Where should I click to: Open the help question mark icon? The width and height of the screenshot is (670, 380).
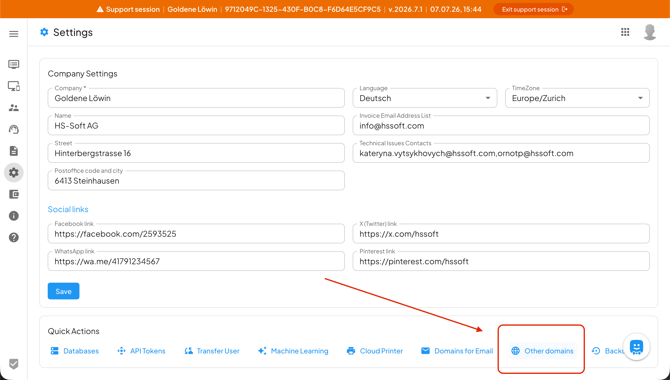pyautogui.click(x=14, y=238)
